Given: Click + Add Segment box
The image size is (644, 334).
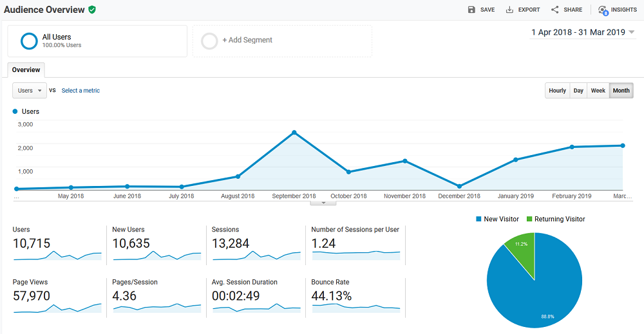Looking at the screenshot, I should click(x=282, y=41).
